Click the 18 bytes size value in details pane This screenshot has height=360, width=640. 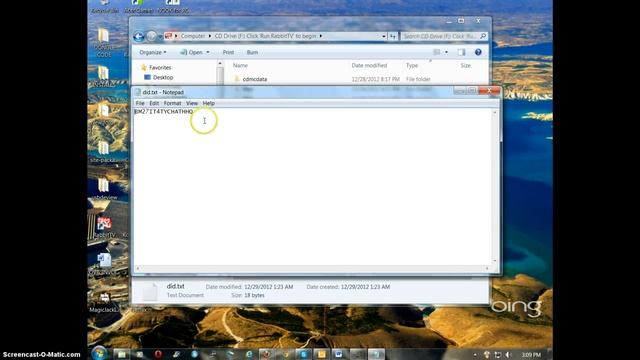coord(254,295)
